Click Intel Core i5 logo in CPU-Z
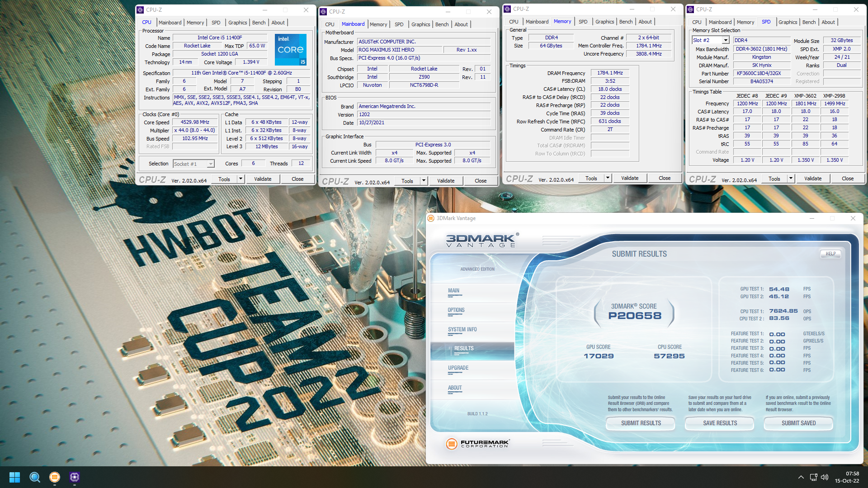This screenshot has width=868, height=488. [291, 49]
